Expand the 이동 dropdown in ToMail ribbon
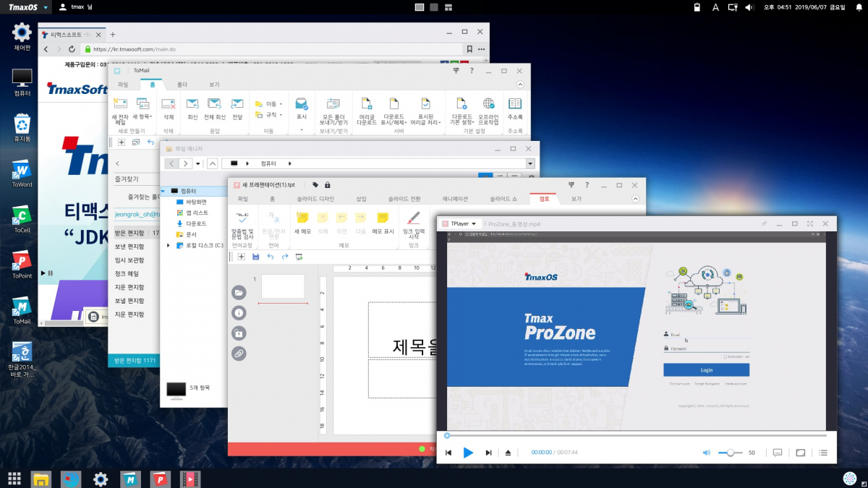This screenshot has height=488, width=868. (x=280, y=104)
